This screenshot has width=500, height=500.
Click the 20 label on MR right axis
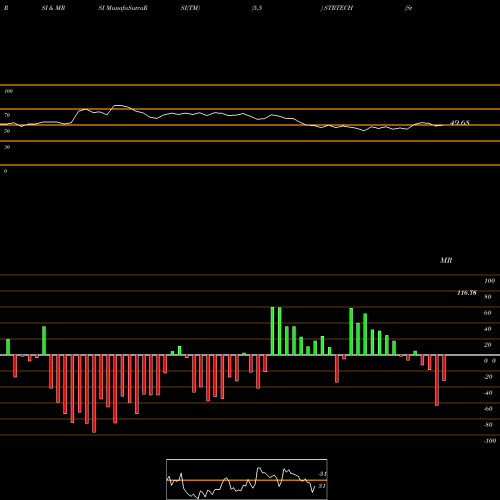[x=488, y=345]
